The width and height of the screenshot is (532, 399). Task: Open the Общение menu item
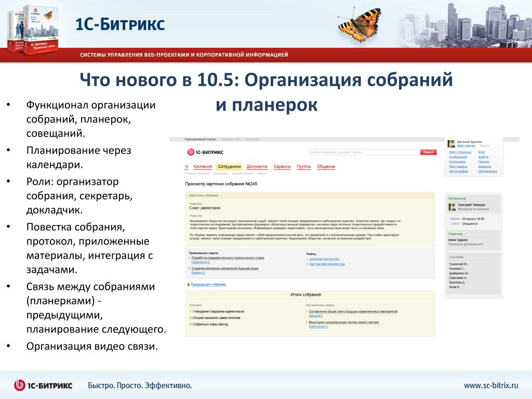click(x=326, y=167)
